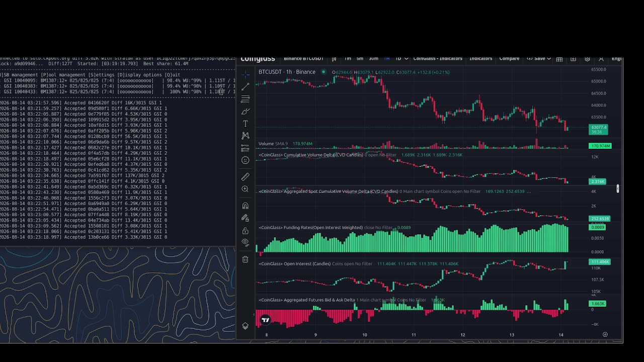
Task: Open the layout grid selector
Action: 559,59
